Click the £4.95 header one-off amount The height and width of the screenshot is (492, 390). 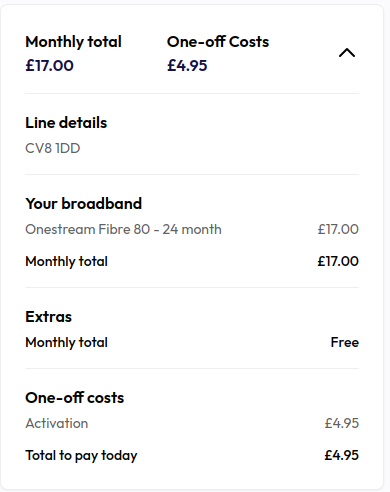click(x=187, y=65)
